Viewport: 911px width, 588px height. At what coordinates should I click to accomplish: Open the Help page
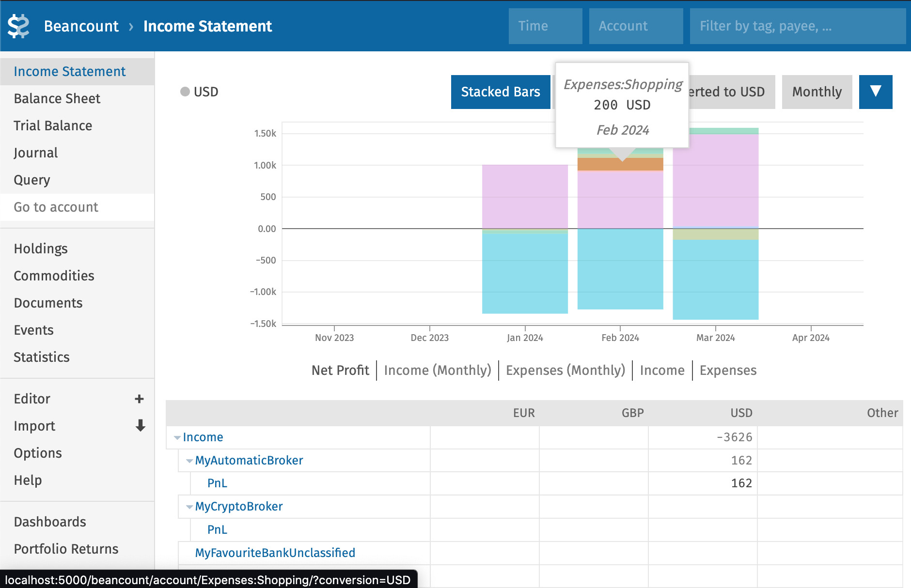click(77, 480)
